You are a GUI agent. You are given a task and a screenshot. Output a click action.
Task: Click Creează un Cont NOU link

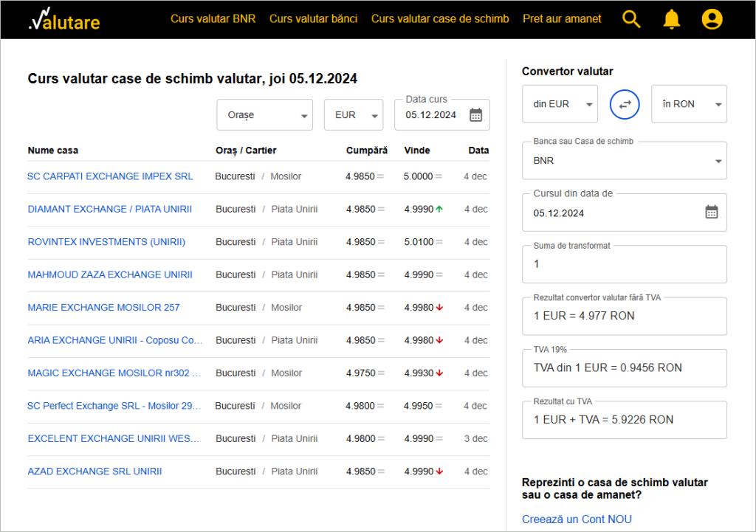[x=577, y=519]
